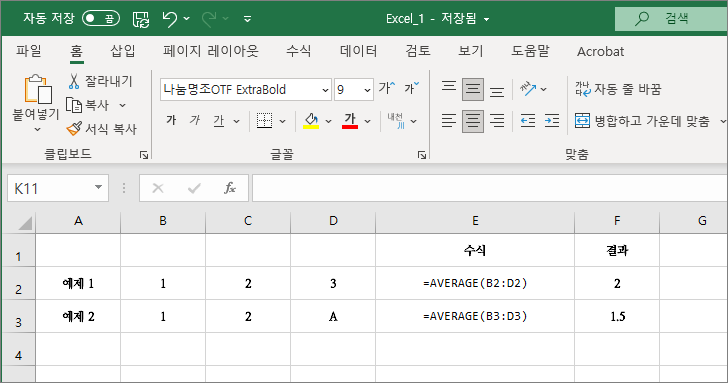
Task: Open the 클립보드 dialog launcher
Action: click(144, 155)
